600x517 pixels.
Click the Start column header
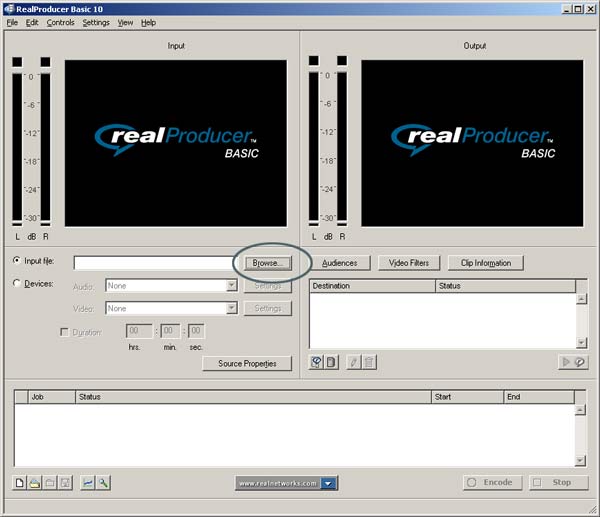click(467, 397)
